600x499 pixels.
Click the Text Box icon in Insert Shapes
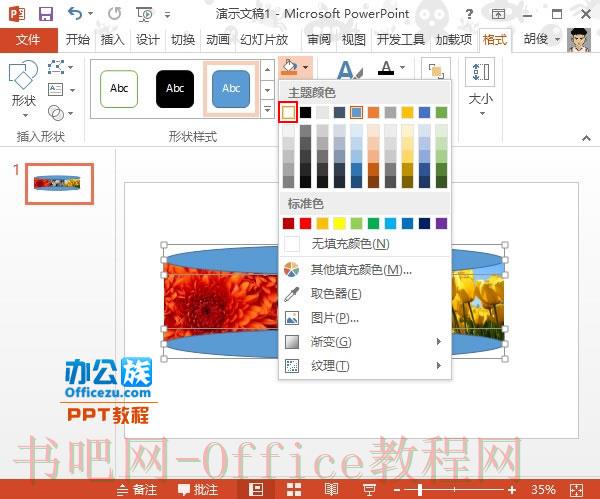coord(55,90)
